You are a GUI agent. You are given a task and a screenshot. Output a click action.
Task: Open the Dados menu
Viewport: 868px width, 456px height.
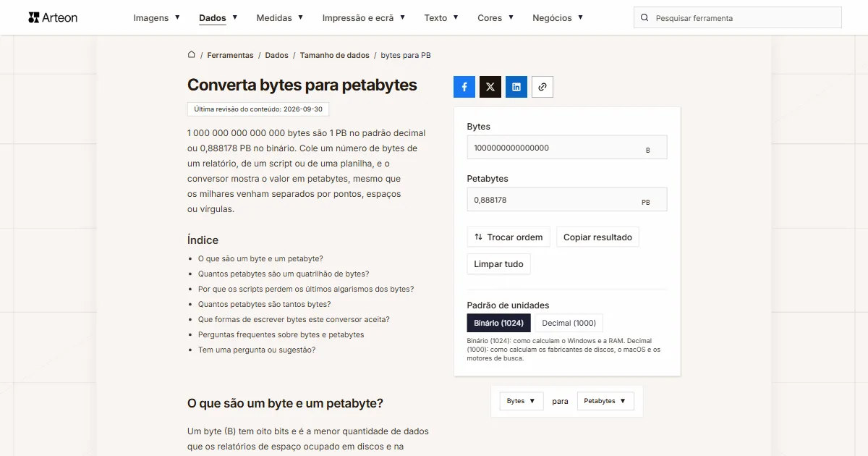coord(218,18)
